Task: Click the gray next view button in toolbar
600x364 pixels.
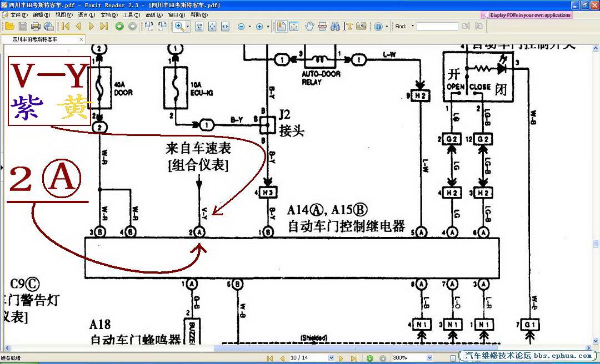Action: tap(132, 27)
